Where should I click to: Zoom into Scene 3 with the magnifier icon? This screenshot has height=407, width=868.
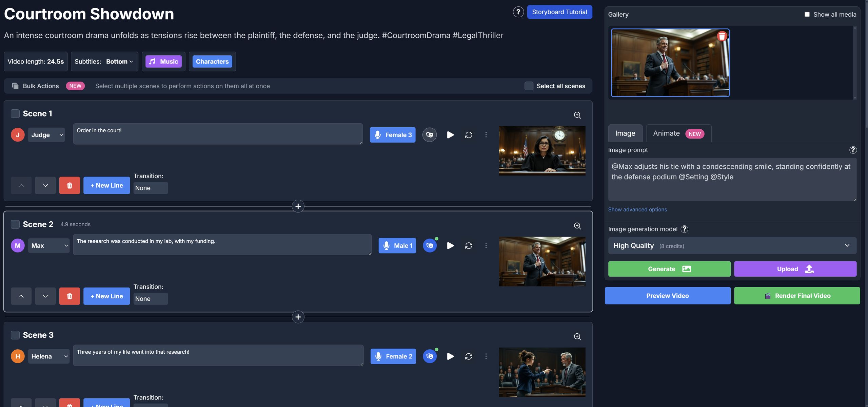(577, 336)
